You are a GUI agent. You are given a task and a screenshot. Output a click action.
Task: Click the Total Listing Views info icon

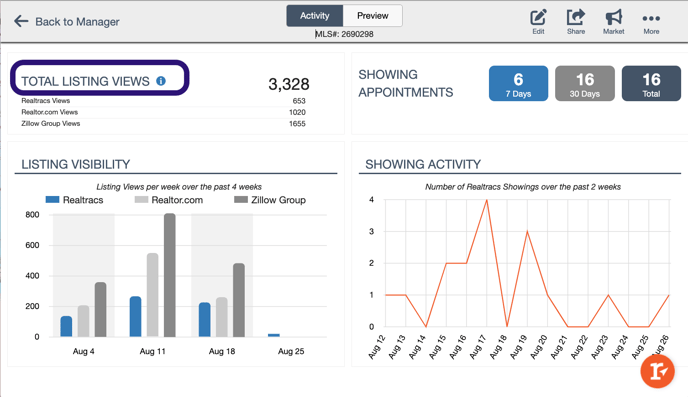tap(161, 81)
